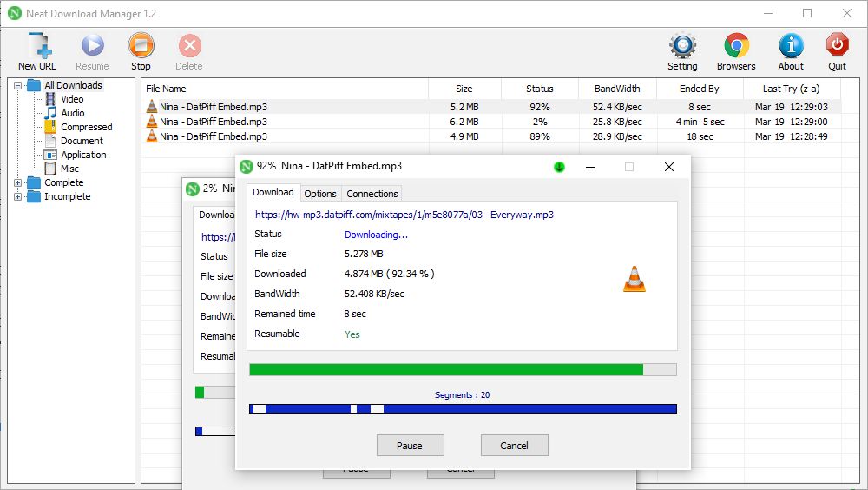This screenshot has height=490, width=868.
Task: Sort by the Size column header
Action: click(x=464, y=89)
